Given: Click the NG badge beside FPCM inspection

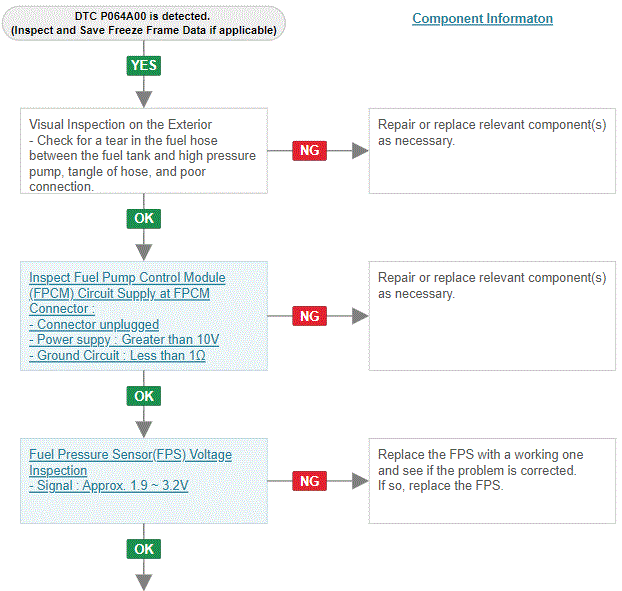Looking at the screenshot, I should (310, 316).
